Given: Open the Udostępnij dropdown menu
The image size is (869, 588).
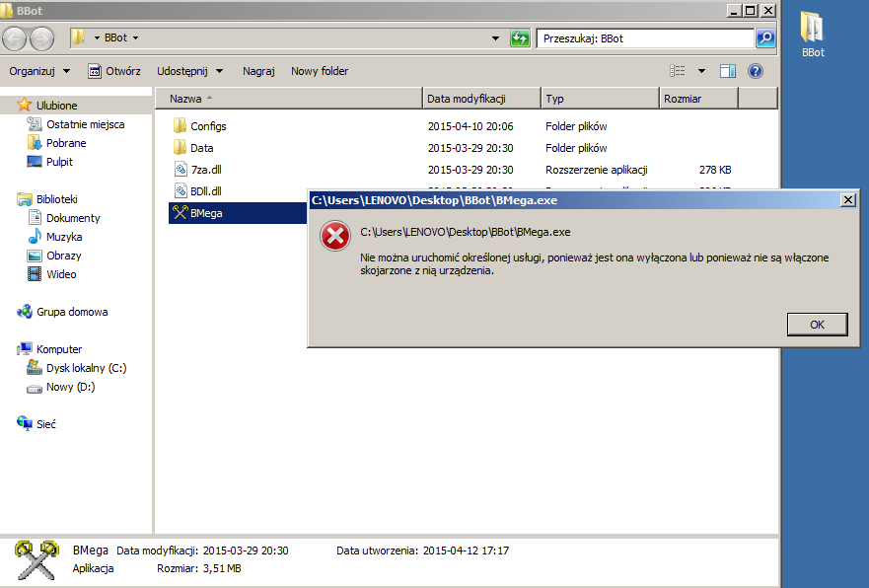Looking at the screenshot, I should tap(189, 71).
